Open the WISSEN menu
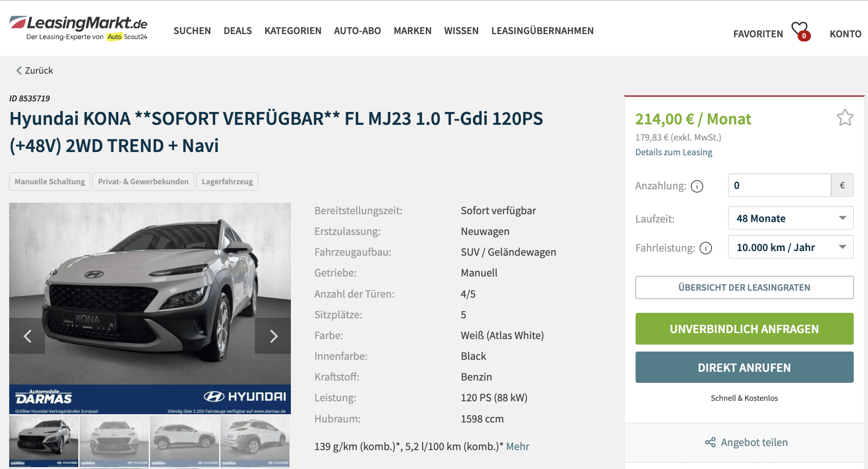This screenshot has width=868, height=469. tap(461, 31)
